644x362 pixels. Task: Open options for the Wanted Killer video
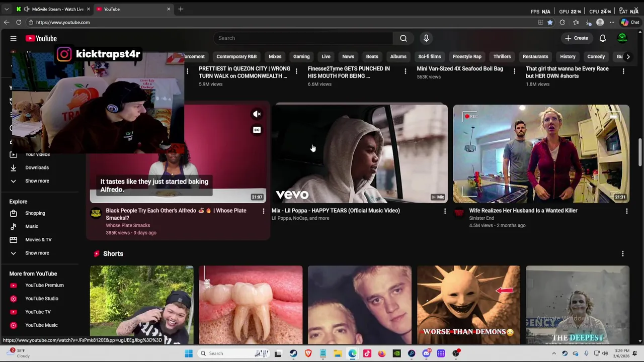(x=626, y=211)
